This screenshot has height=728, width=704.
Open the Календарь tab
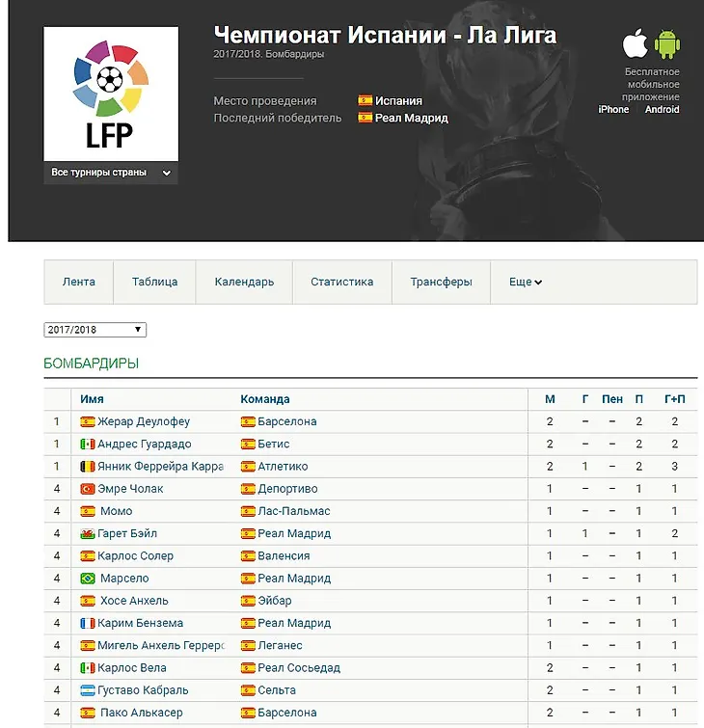244,283
